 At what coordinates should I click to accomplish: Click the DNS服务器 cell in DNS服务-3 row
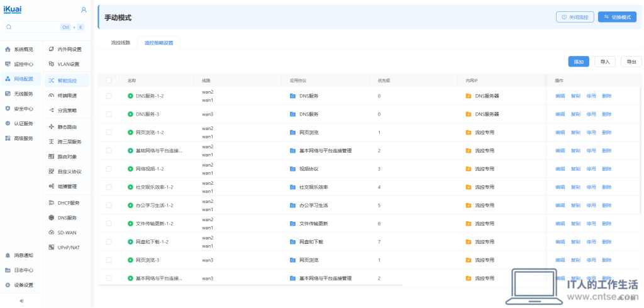[x=482, y=114]
